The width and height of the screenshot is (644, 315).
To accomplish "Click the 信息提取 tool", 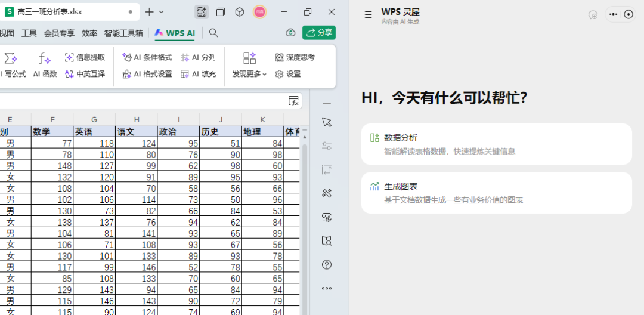I will click(x=85, y=57).
